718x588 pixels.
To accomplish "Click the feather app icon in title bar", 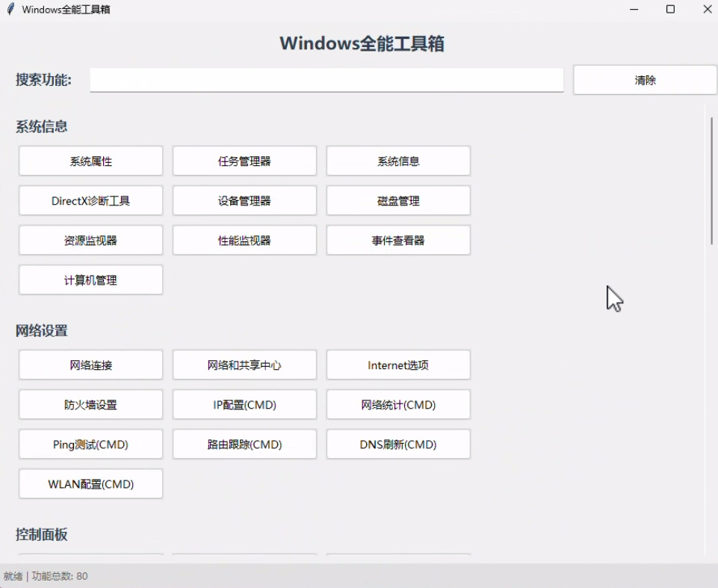I will pos(10,9).
